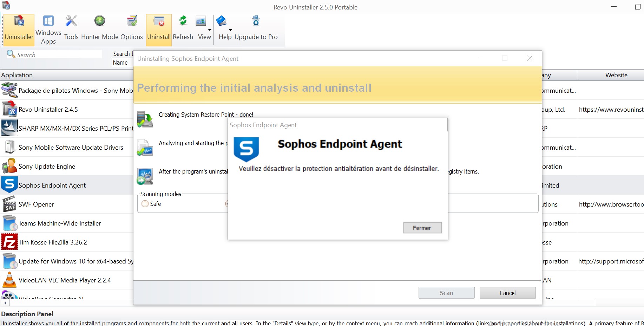Screen dimensions: 644x326
Task: Open the browsertoo website cell
Action: pyautogui.click(x=611, y=204)
